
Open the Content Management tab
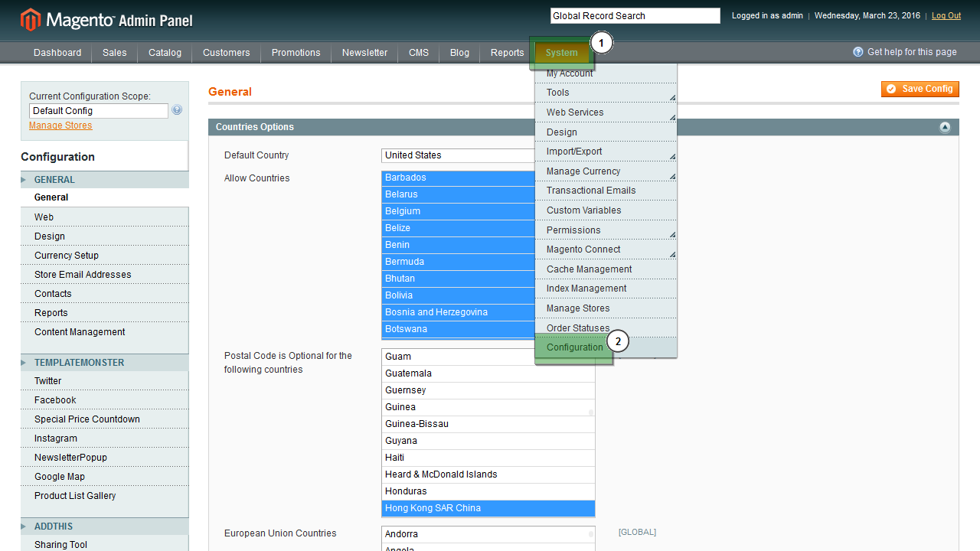105,332
